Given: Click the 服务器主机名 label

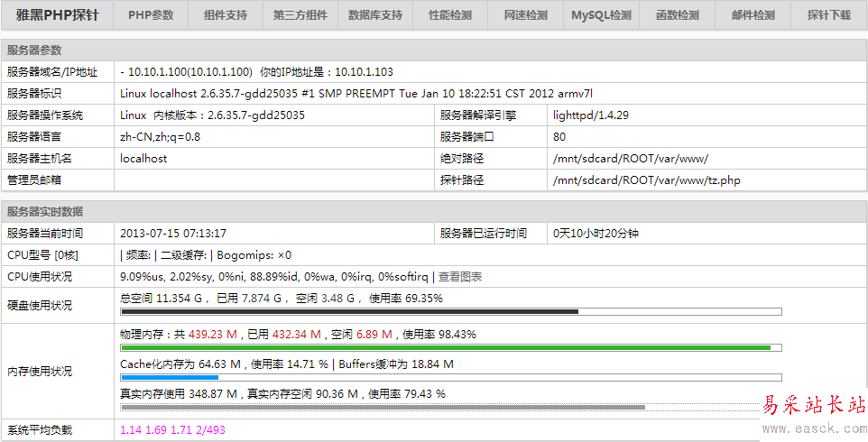Looking at the screenshot, I should pyautogui.click(x=40, y=159).
